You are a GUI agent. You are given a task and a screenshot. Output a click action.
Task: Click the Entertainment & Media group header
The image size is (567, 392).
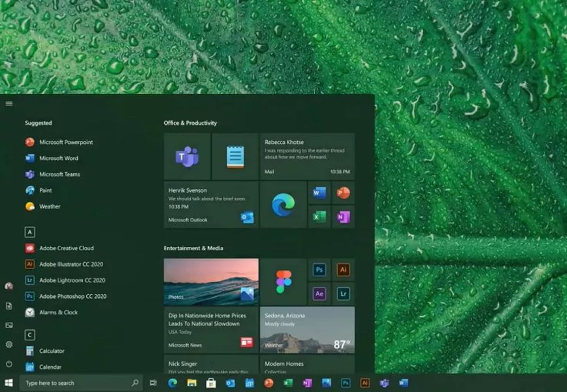pos(193,248)
